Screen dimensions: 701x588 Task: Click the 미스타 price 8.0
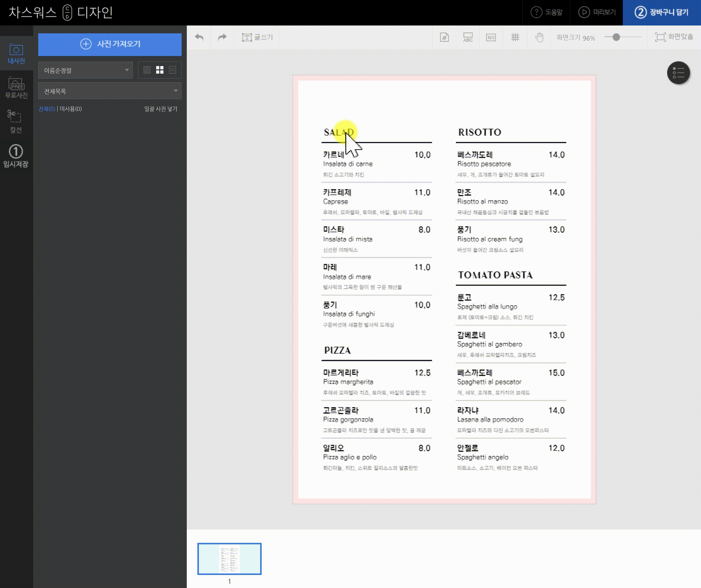click(x=424, y=230)
